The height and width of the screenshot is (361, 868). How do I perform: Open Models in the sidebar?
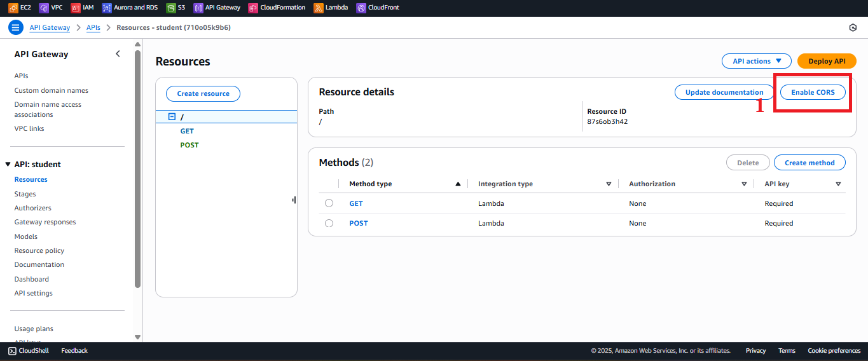point(26,236)
